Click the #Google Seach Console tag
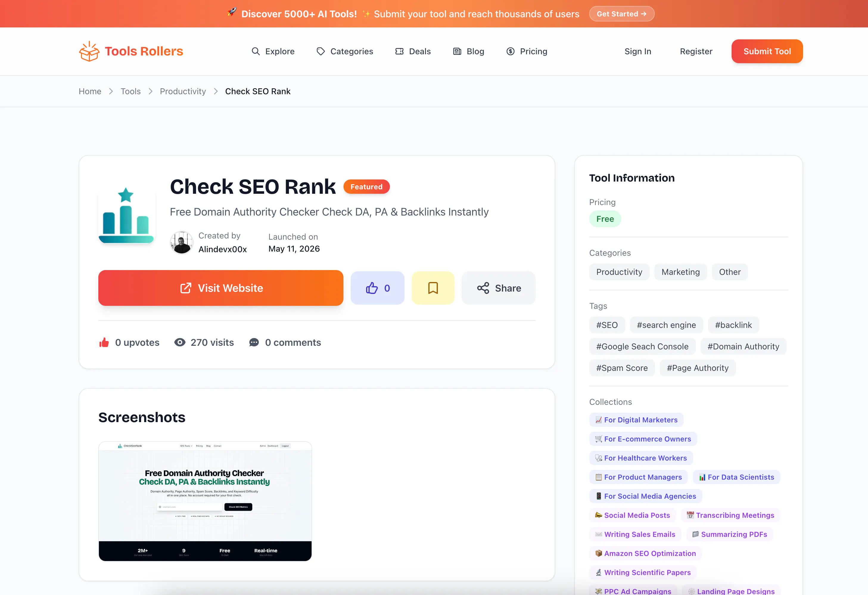The width and height of the screenshot is (868, 595). pos(642,346)
